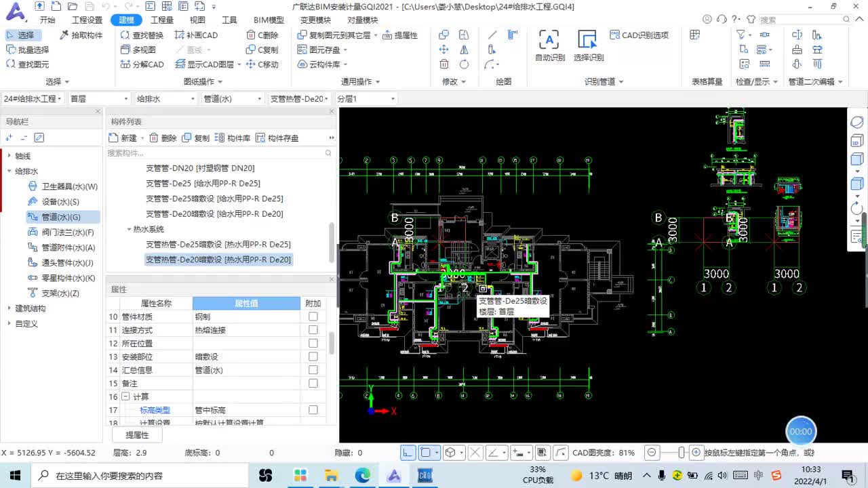Click 自动识别 auto recognize pipes
Image resolution: width=868 pixels, height=488 pixels.
[x=550, y=45]
